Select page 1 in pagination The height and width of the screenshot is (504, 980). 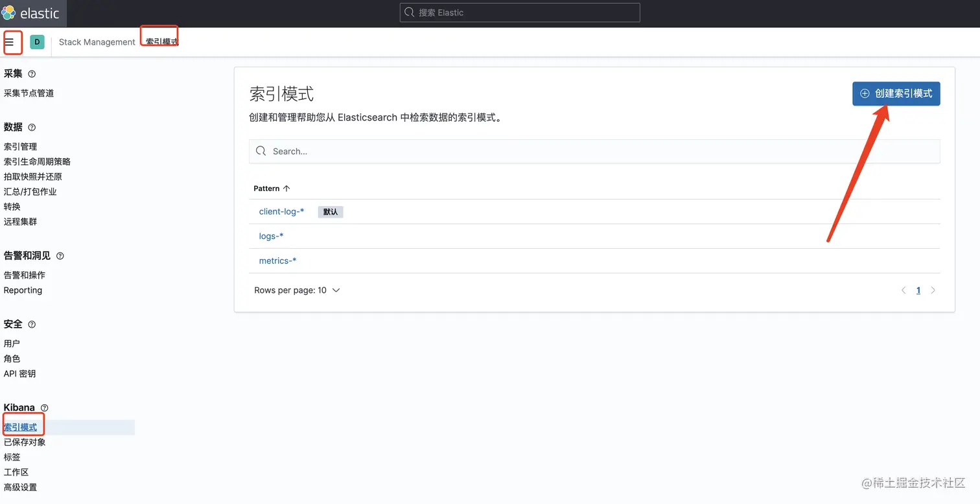[x=918, y=290]
